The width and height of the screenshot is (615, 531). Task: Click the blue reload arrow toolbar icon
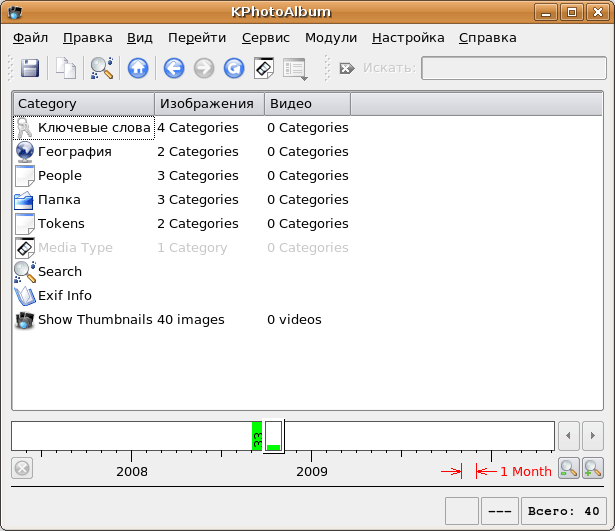coord(234,68)
